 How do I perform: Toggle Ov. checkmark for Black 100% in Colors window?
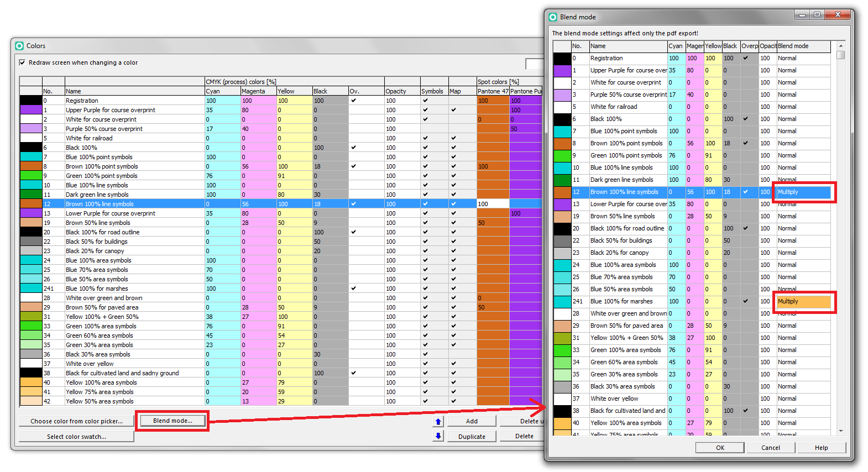pos(353,148)
